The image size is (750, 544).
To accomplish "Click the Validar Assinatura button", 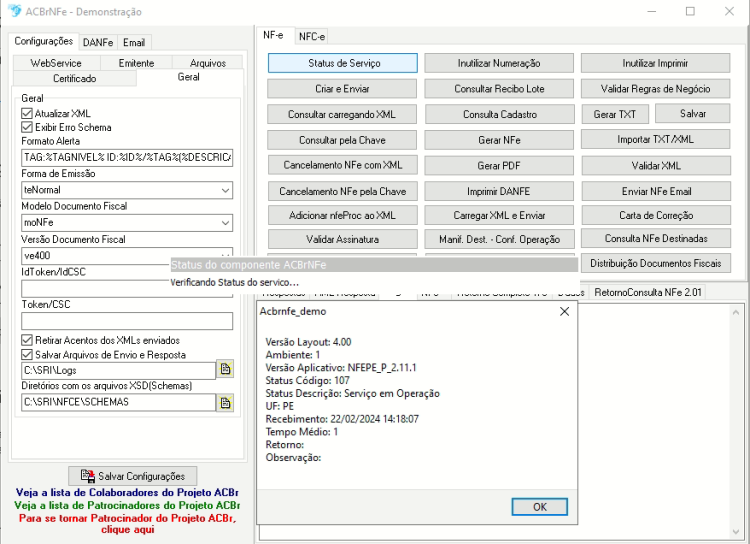I will pos(342,239).
